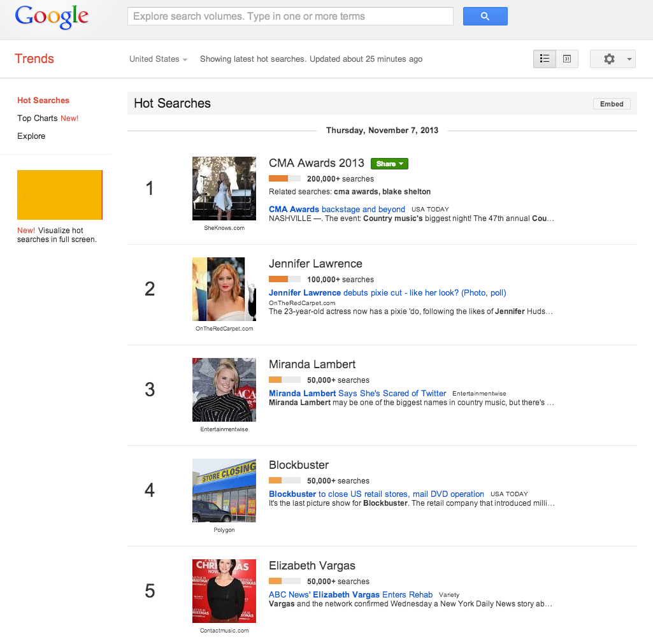The width and height of the screenshot is (653, 644).
Task: Select Hot Searches in the sidebar
Action: (x=43, y=101)
